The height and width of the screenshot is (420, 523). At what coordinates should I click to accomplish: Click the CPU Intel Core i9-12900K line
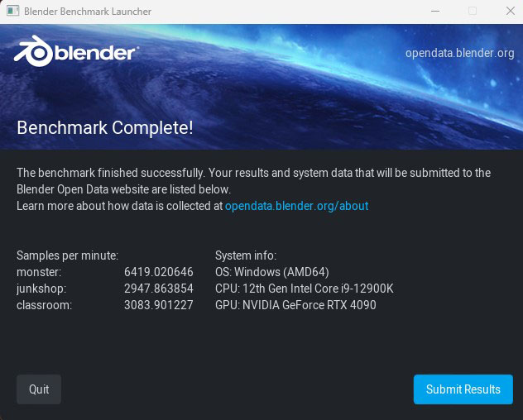coord(305,289)
